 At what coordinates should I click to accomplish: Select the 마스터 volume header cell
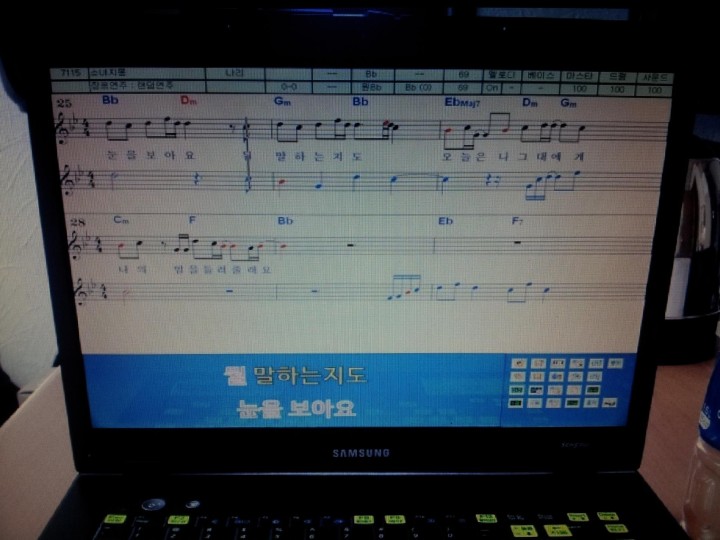579,76
